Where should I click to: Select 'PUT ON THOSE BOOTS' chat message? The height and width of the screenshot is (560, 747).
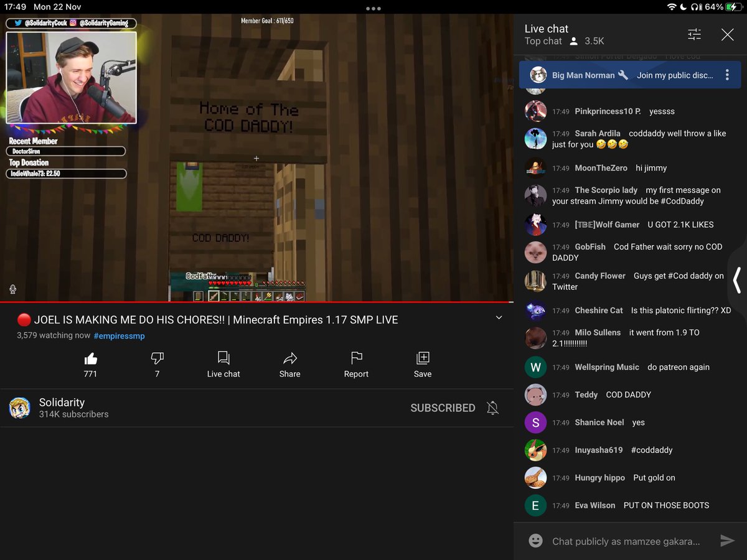click(x=666, y=505)
